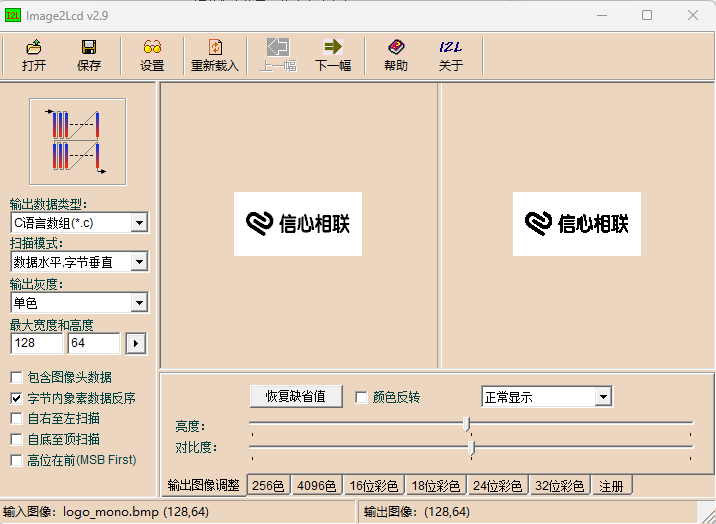Image resolution: width=716 pixels, height=524 pixels.
Task: Switch to 18位彩色 tab
Action: [x=436, y=486]
